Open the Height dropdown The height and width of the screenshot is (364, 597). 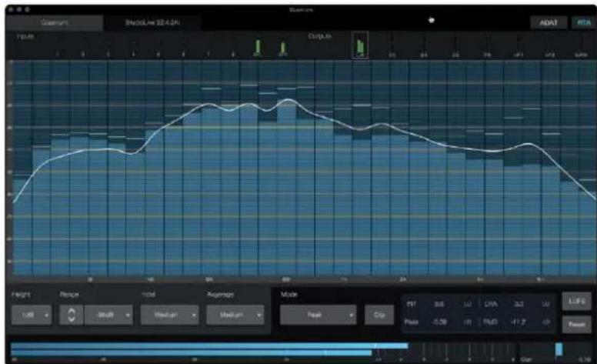pyautogui.click(x=32, y=315)
